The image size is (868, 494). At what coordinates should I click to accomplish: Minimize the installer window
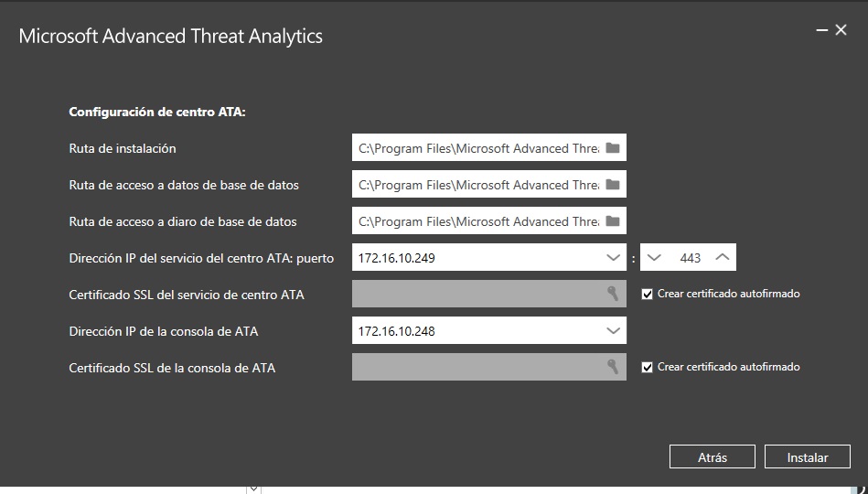pyautogui.click(x=821, y=30)
